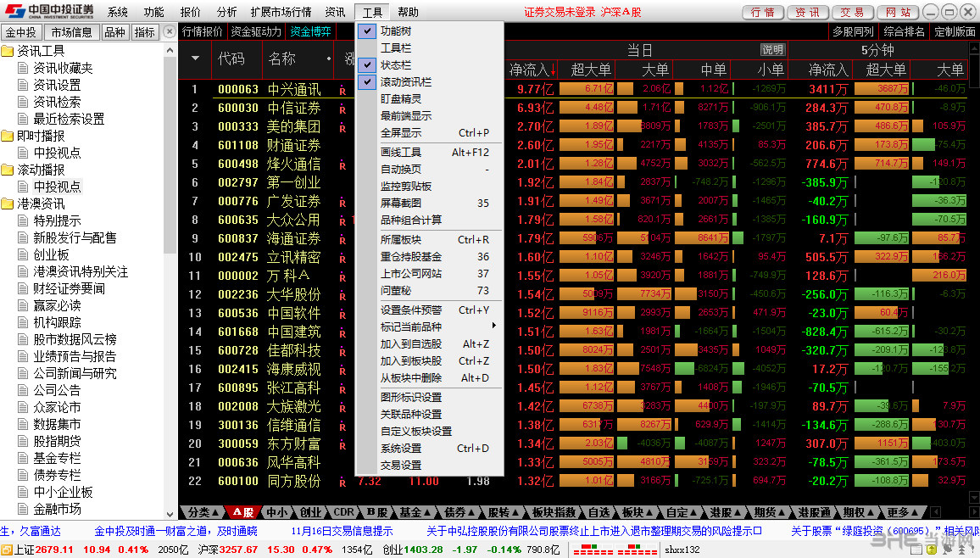
Task: Click the document icon beside 机构跟踪
Action: pyautogui.click(x=23, y=322)
